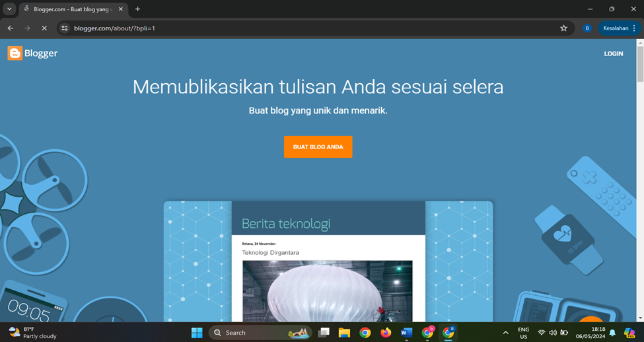Click the headline Memublikasikan tulisan Anda sesuai selera
The height and width of the screenshot is (342, 644).
(318, 86)
